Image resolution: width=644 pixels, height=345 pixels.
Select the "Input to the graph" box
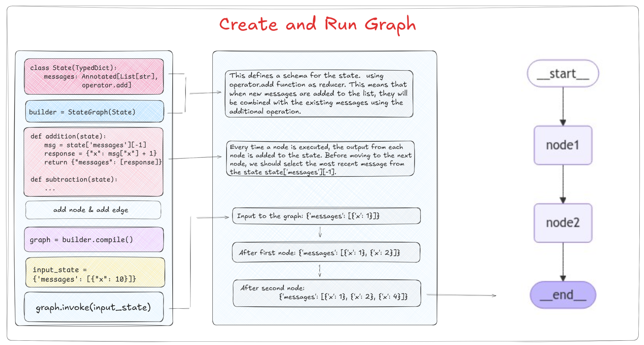click(x=326, y=216)
